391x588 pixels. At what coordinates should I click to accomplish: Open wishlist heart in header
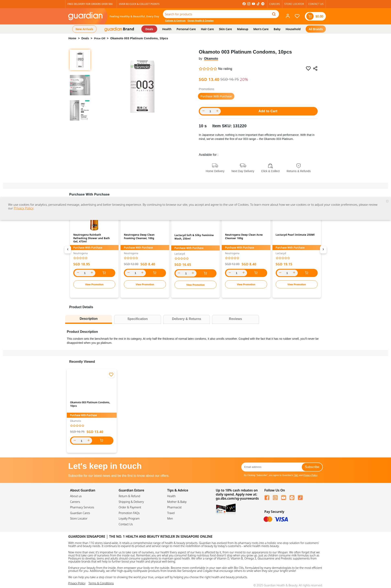click(x=297, y=16)
